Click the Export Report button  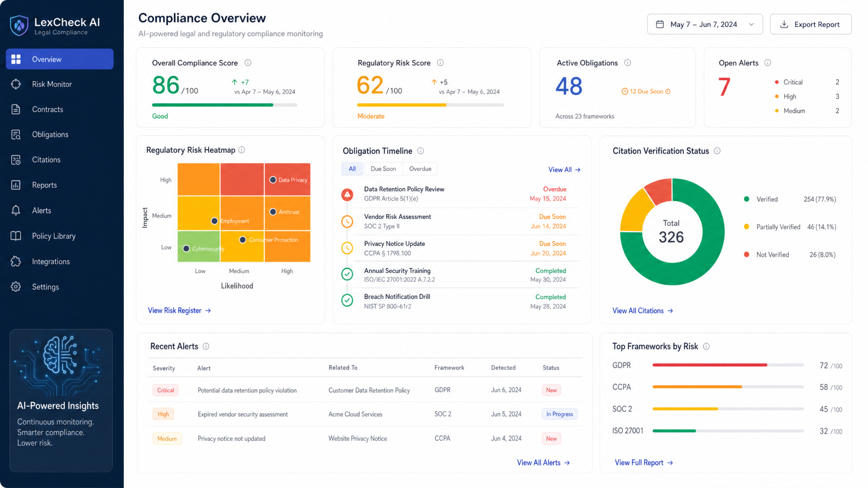[x=810, y=24]
